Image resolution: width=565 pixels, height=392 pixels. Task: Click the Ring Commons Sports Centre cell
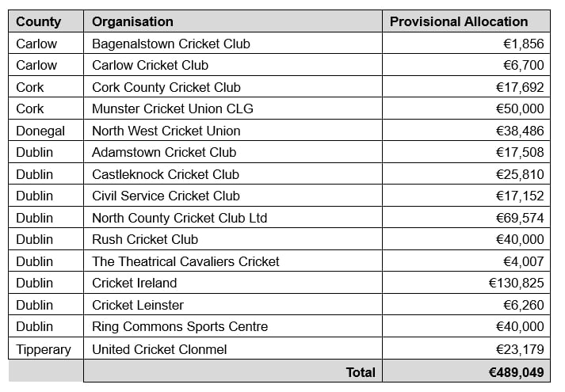(x=179, y=326)
